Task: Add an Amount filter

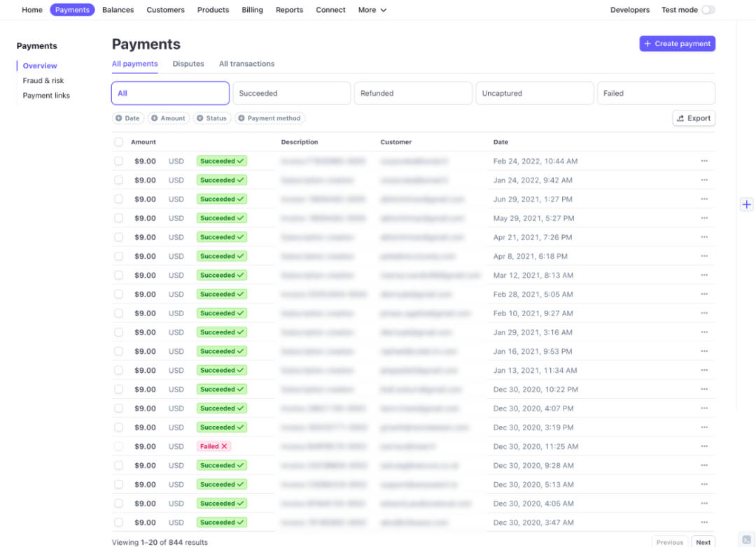Action: 168,118
